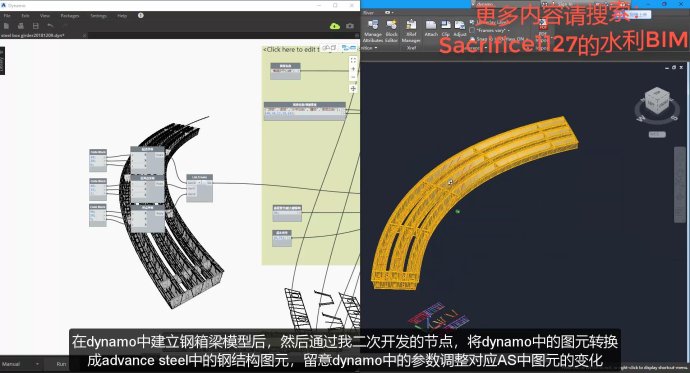Image resolution: width=690 pixels, height=373 pixels.
Task: Expand the Frames vary dropdown arrow
Action: click(509, 30)
